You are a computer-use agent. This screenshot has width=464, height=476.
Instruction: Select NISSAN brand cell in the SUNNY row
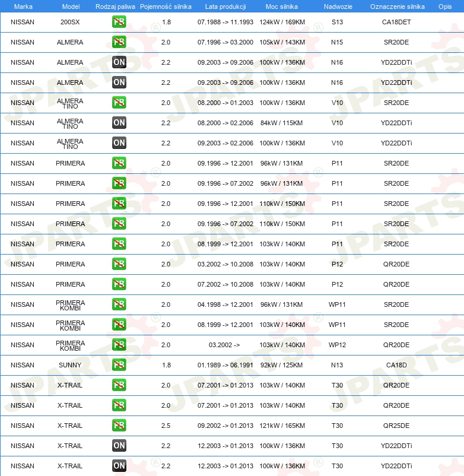pyautogui.click(x=23, y=365)
